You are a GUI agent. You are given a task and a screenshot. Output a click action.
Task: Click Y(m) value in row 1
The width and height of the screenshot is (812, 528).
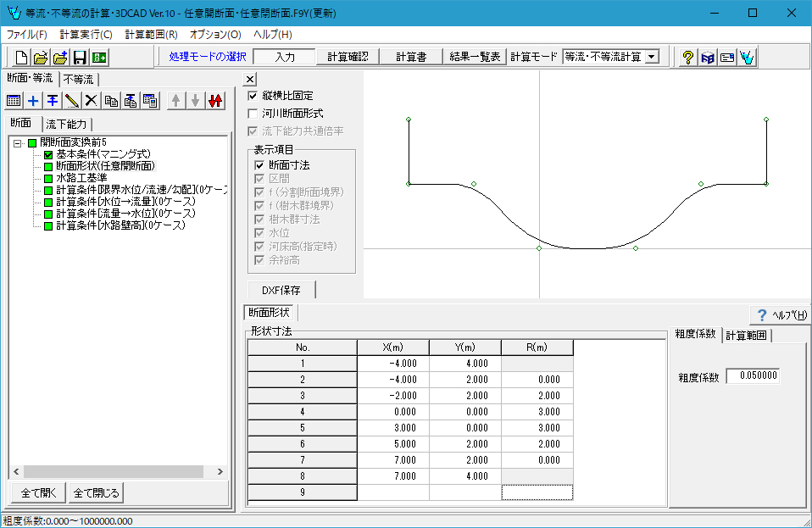click(x=465, y=364)
